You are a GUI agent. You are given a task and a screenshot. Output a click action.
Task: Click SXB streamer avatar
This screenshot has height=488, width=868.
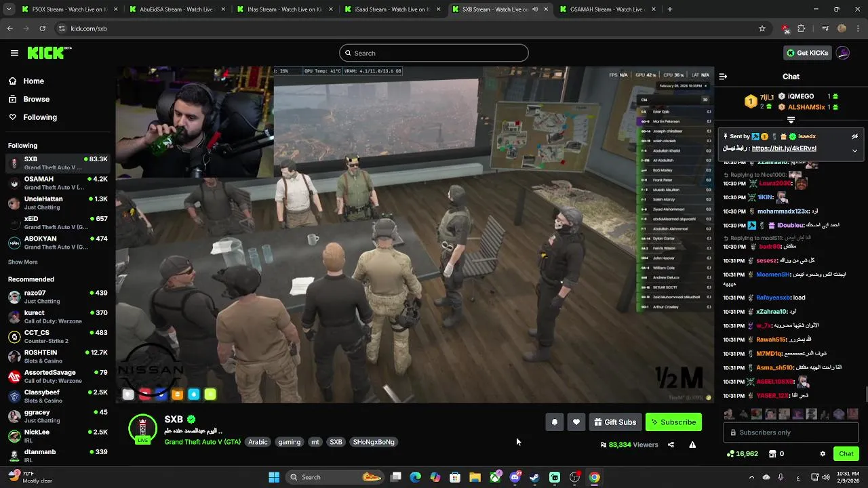142,429
